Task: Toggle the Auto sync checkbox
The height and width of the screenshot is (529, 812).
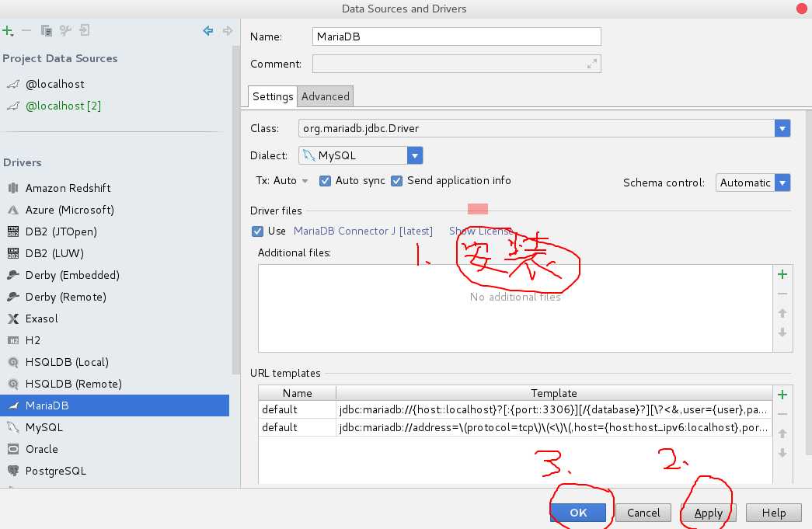Action: point(325,181)
